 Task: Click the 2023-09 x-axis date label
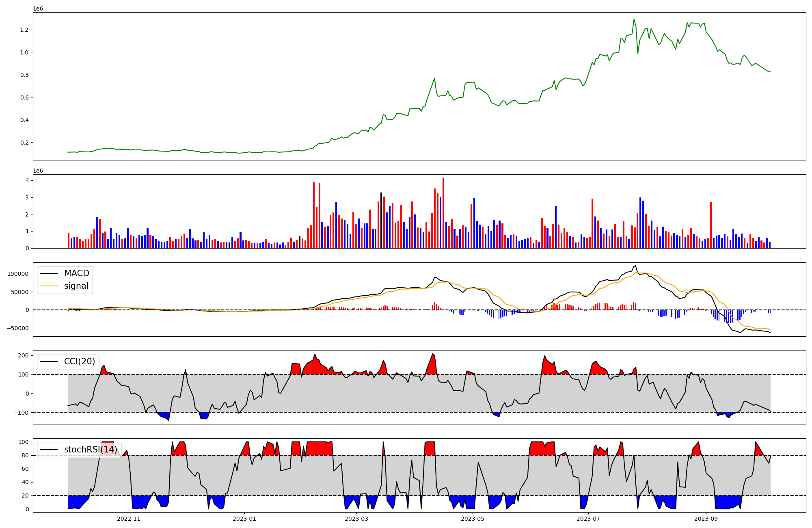(706, 519)
